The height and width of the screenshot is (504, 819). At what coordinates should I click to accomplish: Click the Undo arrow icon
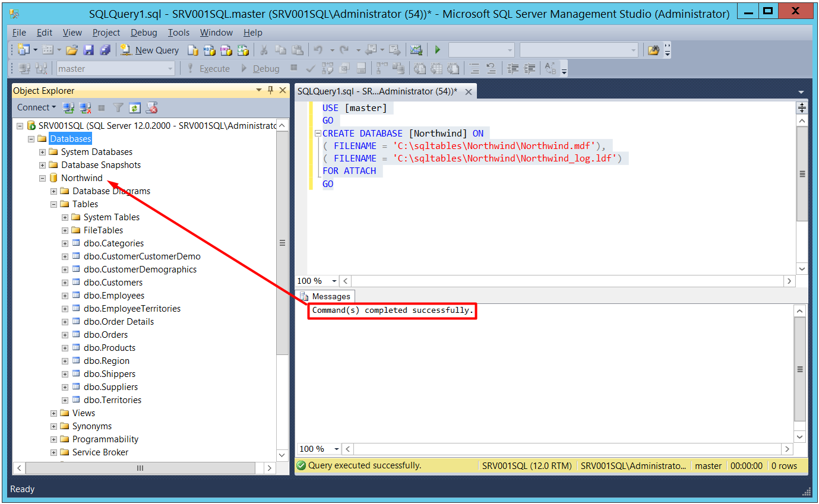[318, 50]
